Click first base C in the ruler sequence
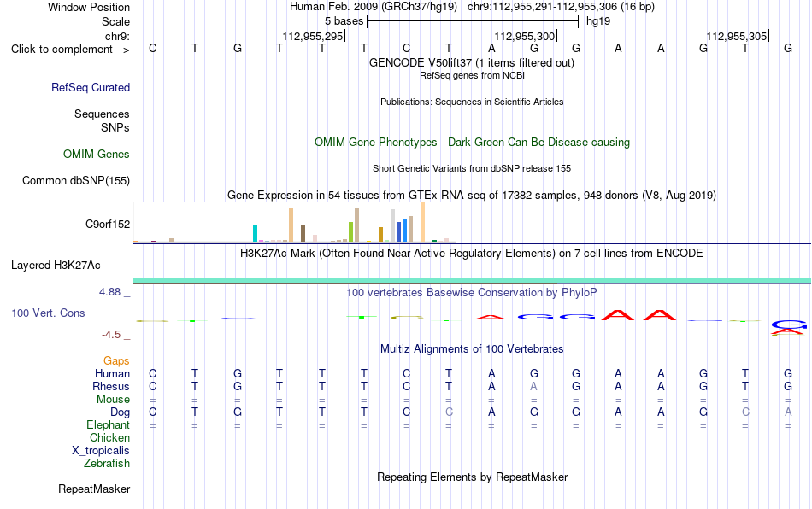Viewport: 812px width, 509px height. [x=152, y=48]
